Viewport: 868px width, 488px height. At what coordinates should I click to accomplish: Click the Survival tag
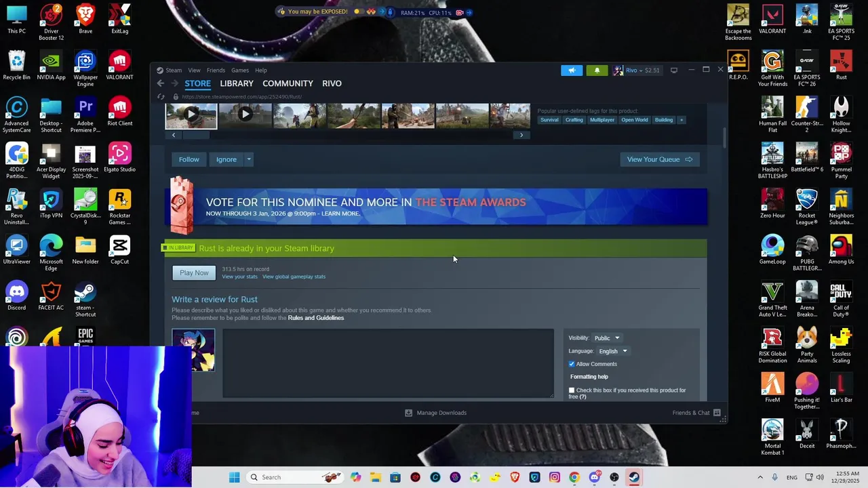549,120
